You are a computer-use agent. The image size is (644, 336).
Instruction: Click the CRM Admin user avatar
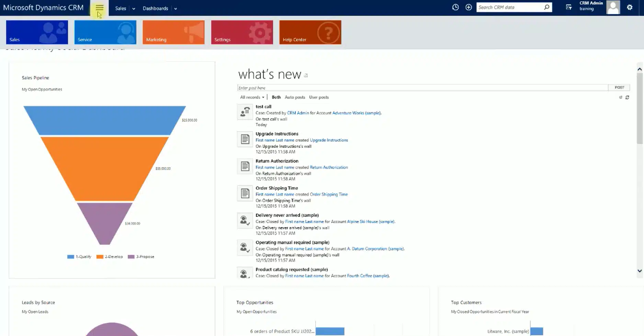pyautogui.click(x=613, y=7)
